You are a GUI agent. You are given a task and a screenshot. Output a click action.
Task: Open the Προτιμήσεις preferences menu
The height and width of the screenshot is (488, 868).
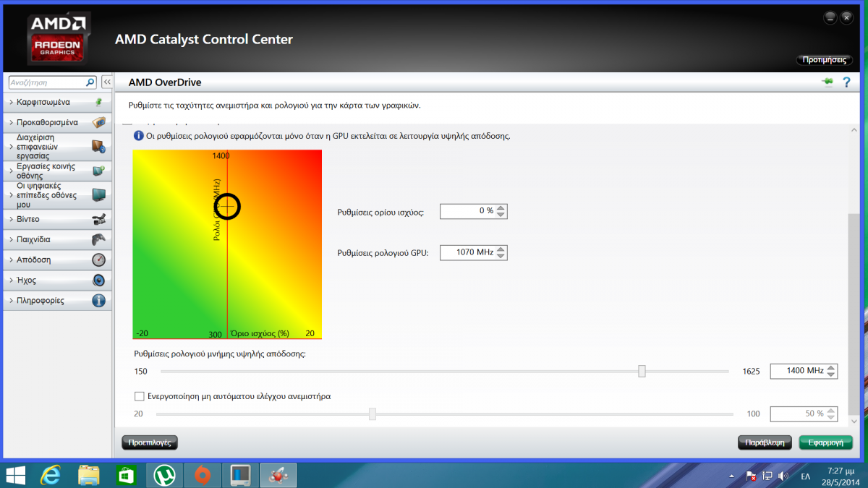824,60
